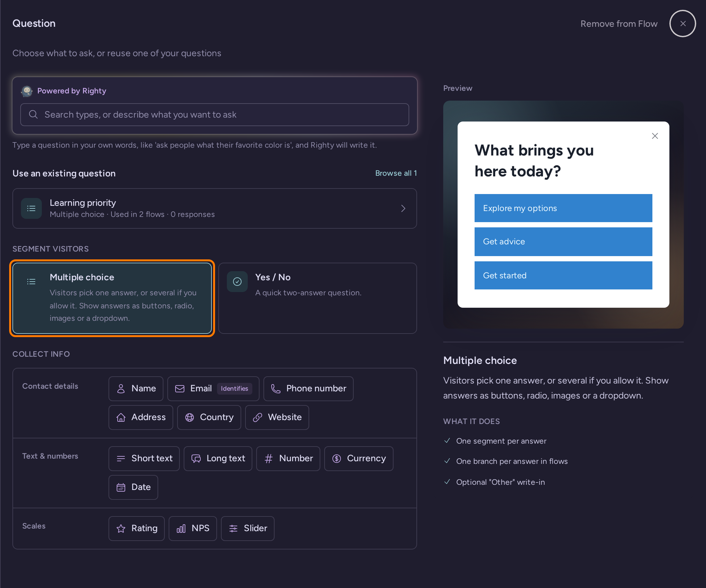Image resolution: width=706 pixels, height=588 pixels.
Task: Click the phone handset icon
Action: click(x=276, y=389)
